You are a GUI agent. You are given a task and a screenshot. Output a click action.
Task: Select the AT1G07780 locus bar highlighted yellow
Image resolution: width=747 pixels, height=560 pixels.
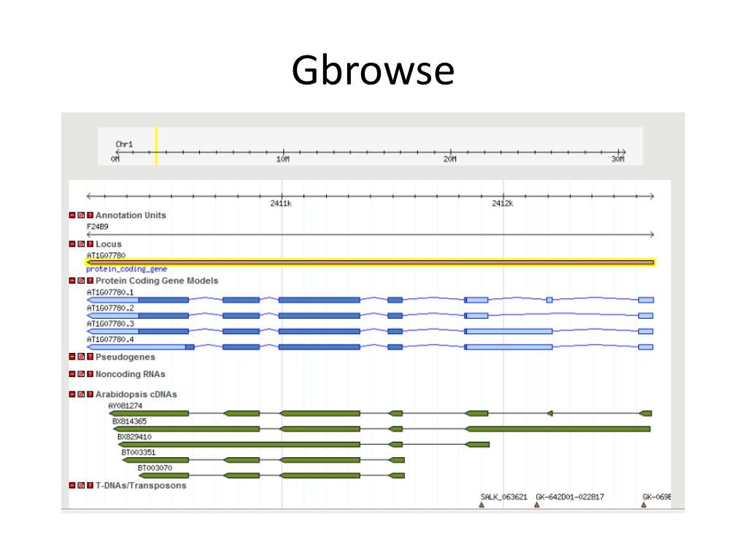click(370, 262)
